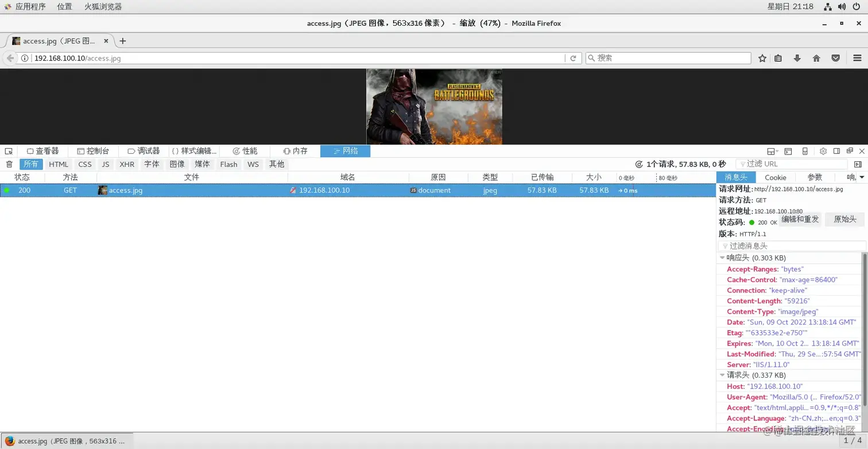
Task: Click the 过滤消息头 filter headers field
Action: pyautogui.click(x=792, y=246)
